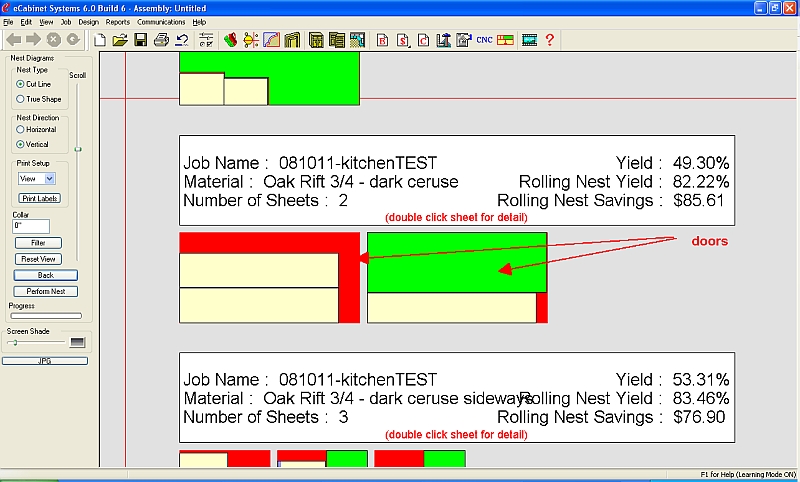Click the Undo arrow icon
The width and height of the screenshot is (800, 482).
point(181,40)
